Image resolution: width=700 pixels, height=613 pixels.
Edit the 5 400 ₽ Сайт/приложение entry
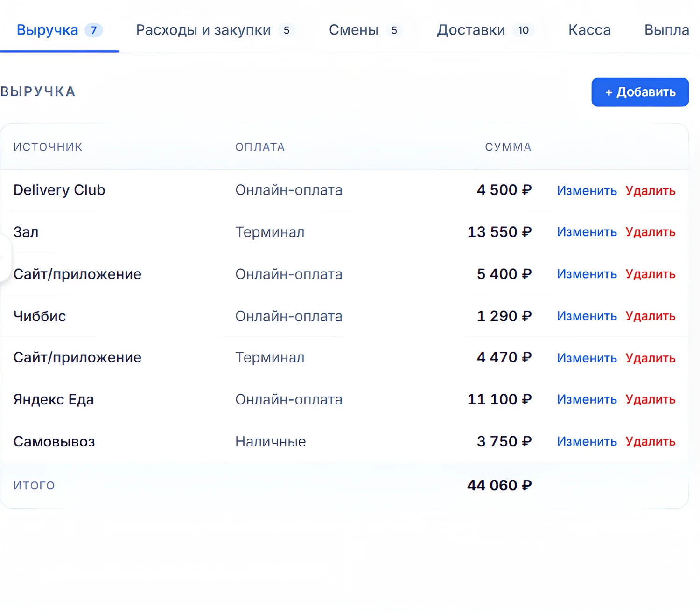point(587,274)
